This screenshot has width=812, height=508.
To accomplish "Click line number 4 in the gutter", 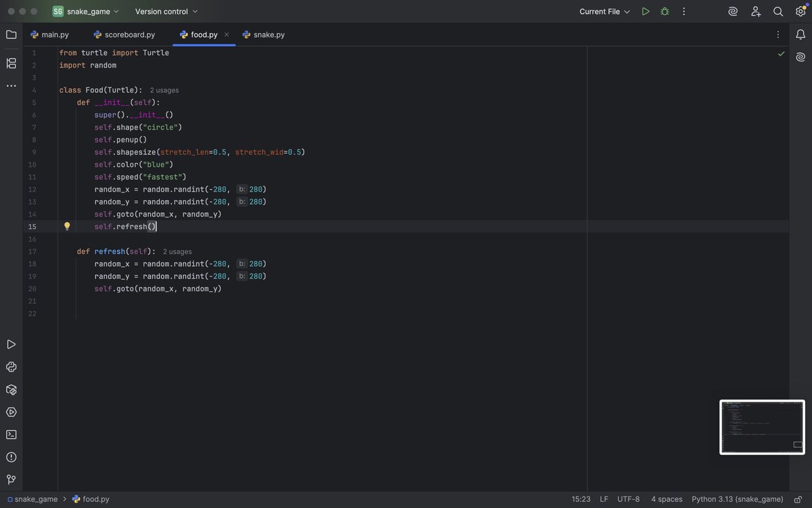I will [x=34, y=90].
